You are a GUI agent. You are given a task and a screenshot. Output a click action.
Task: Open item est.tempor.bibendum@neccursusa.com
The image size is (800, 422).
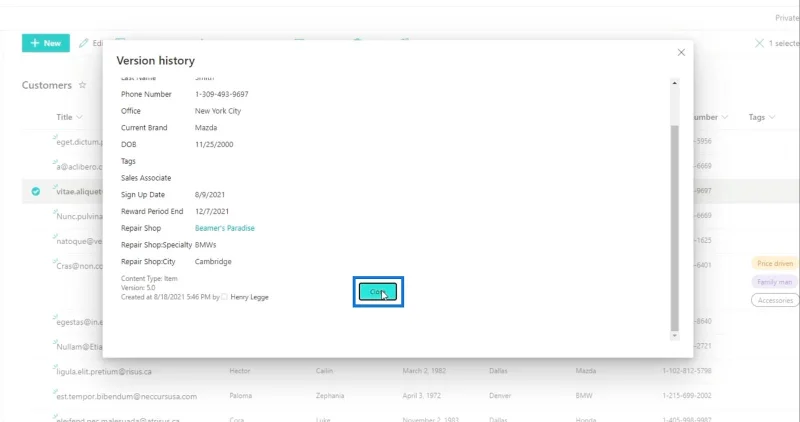coord(127,396)
